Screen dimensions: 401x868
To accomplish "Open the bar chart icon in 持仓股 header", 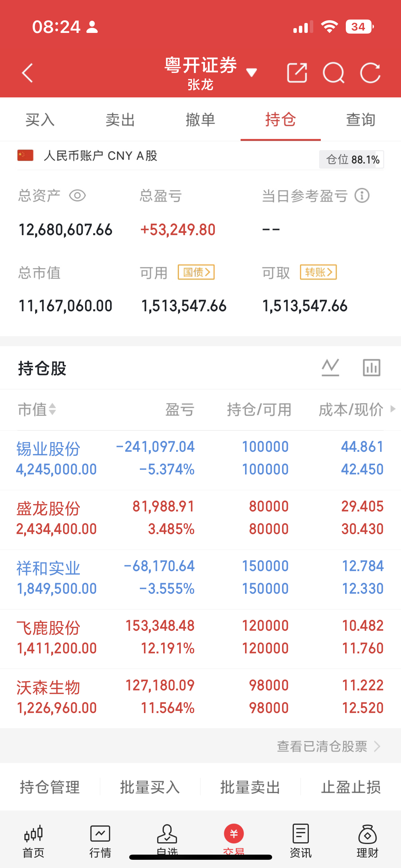I will [372, 367].
